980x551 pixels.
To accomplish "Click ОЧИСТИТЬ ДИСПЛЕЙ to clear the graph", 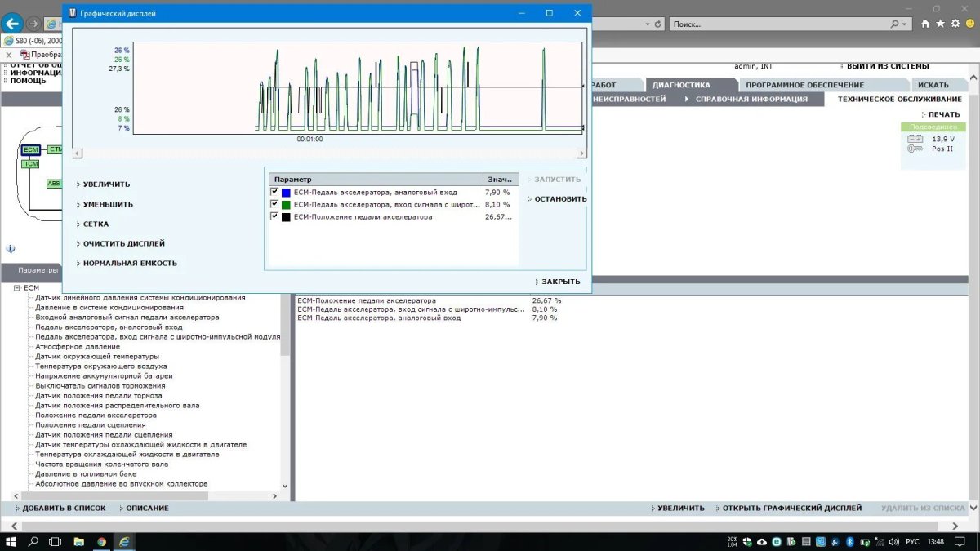I will tap(123, 243).
